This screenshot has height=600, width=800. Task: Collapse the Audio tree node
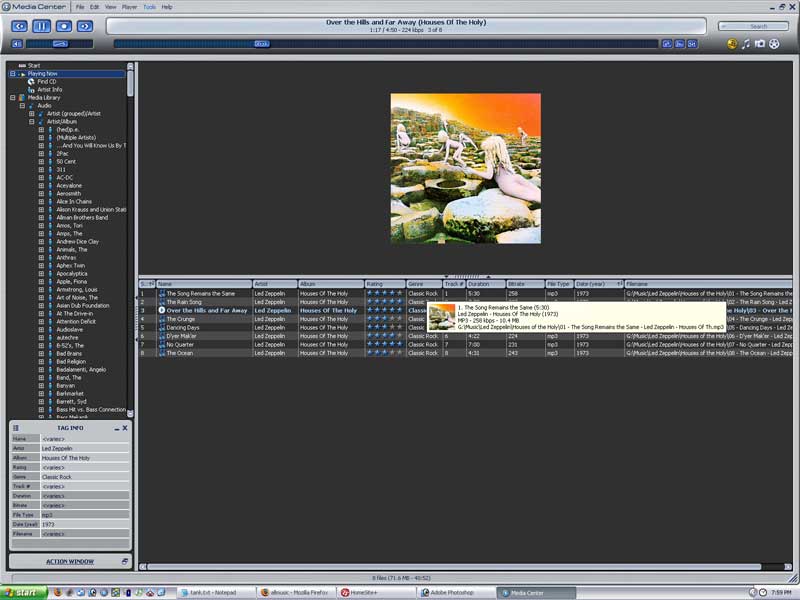click(x=22, y=106)
